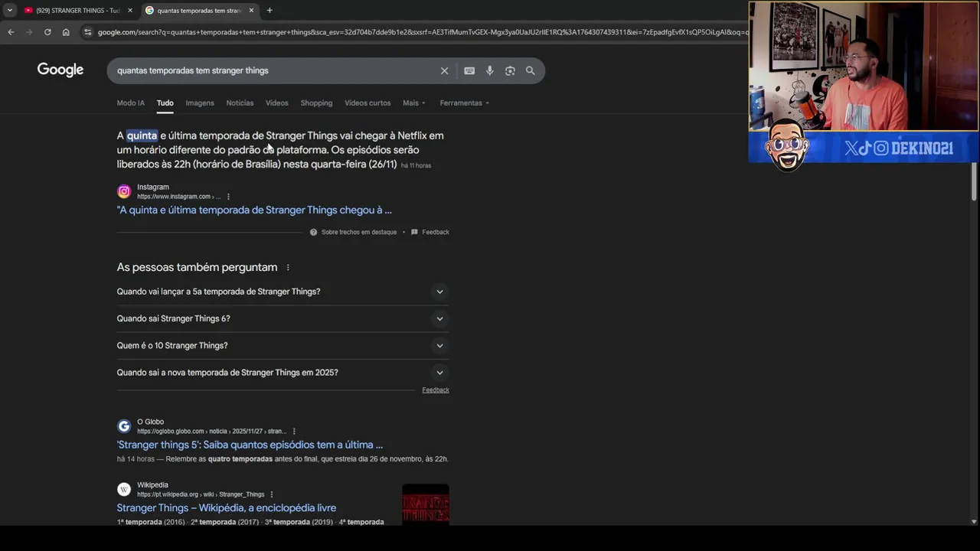
Task: Click the scrollbar down arrow
Action: point(974,522)
